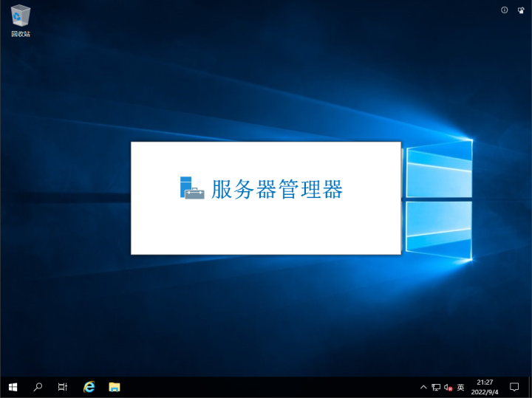
Task: Click the muted volume tray icon
Action: 449,387
